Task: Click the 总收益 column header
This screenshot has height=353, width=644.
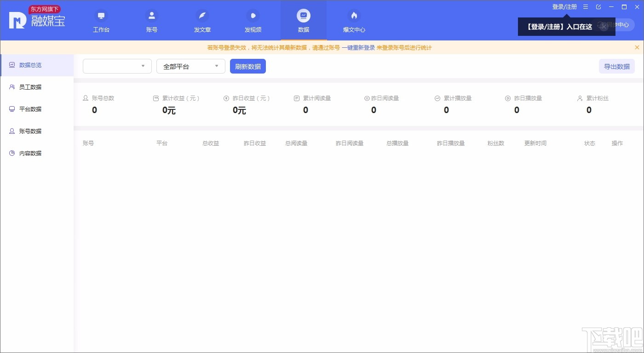Action: click(x=211, y=143)
